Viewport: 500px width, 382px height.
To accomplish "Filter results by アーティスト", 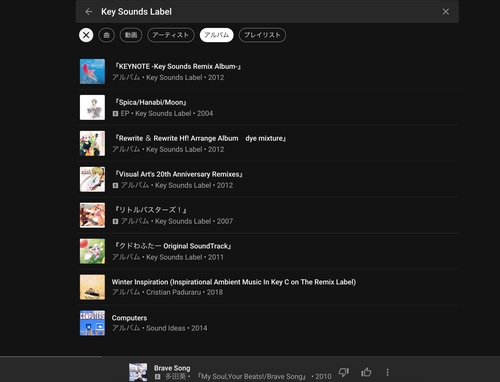I will point(171,35).
